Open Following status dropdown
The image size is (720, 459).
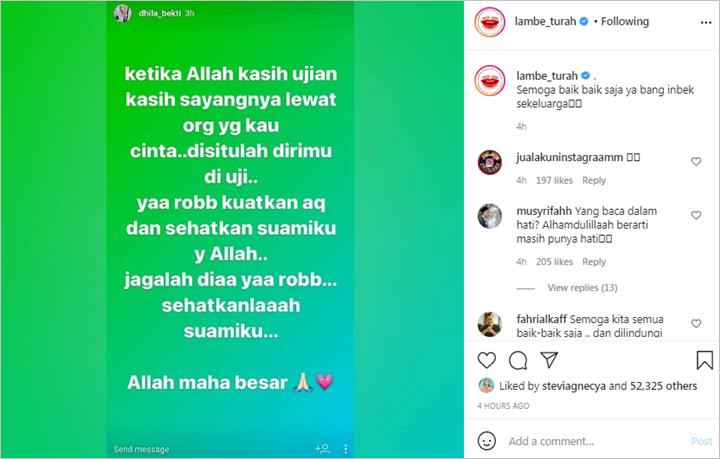pyautogui.click(x=624, y=22)
